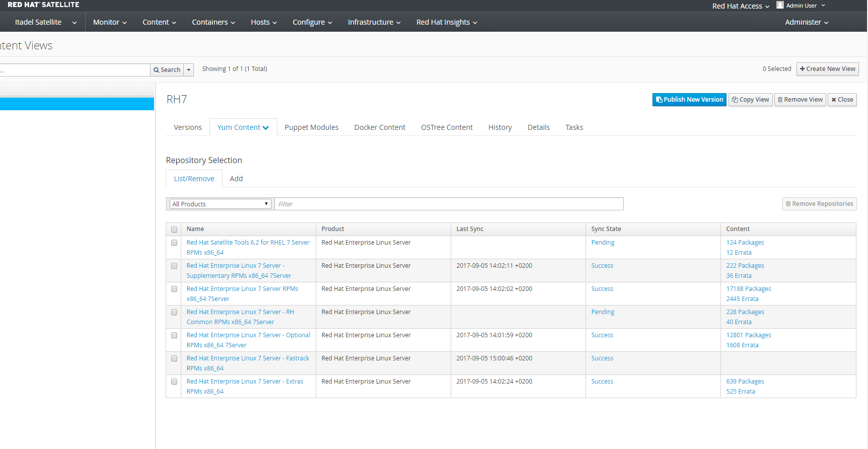Click the Remove Repositories button
Viewport: 868px width, 449px height.
(x=819, y=204)
